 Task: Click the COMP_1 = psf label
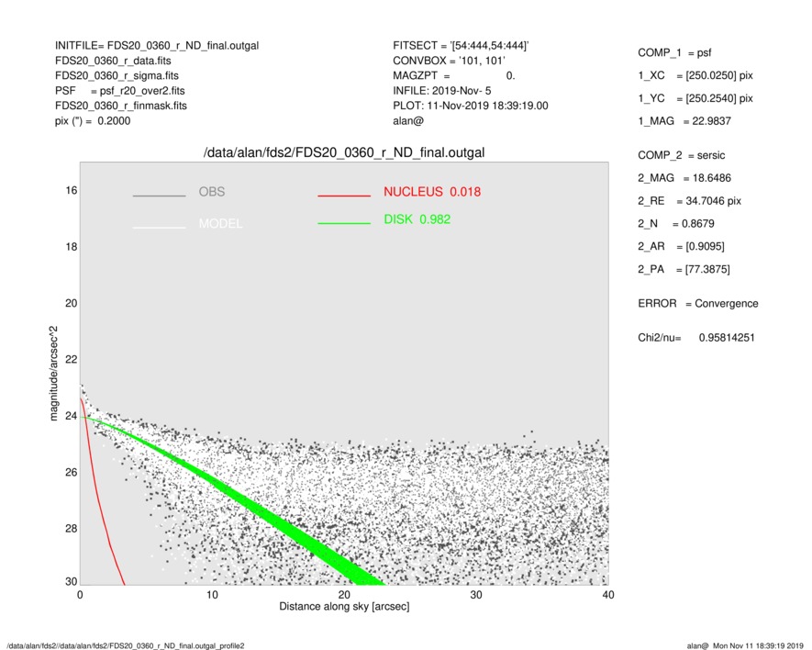674,53
